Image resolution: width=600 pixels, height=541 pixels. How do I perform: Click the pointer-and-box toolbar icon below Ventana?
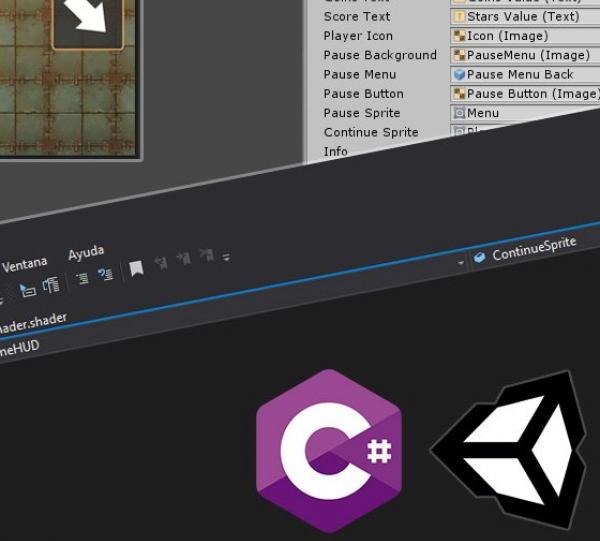tap(27, 290)
